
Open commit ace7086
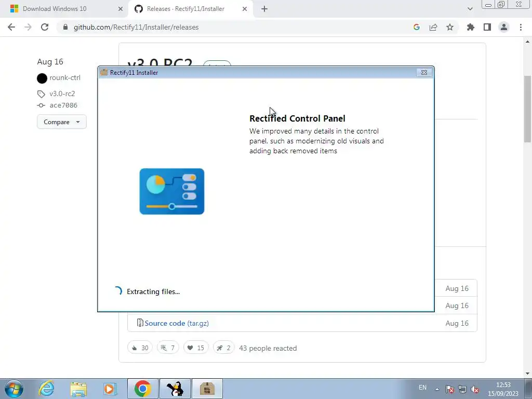point(63,105)
